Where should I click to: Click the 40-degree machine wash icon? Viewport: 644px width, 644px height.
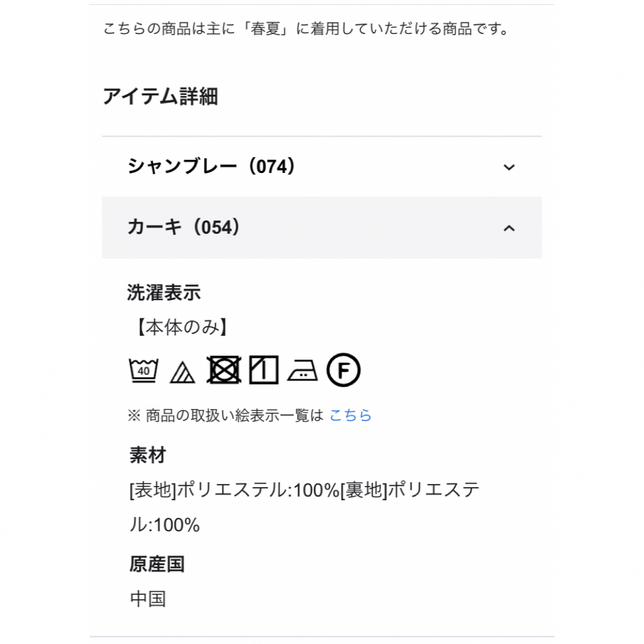[x=143, y=370]
